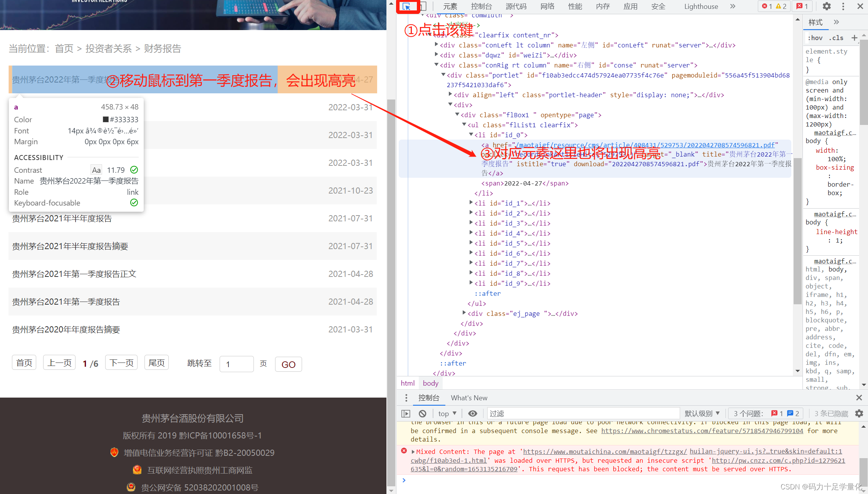
Task: Click the add new style rule plus
Action: coord(854,38)
